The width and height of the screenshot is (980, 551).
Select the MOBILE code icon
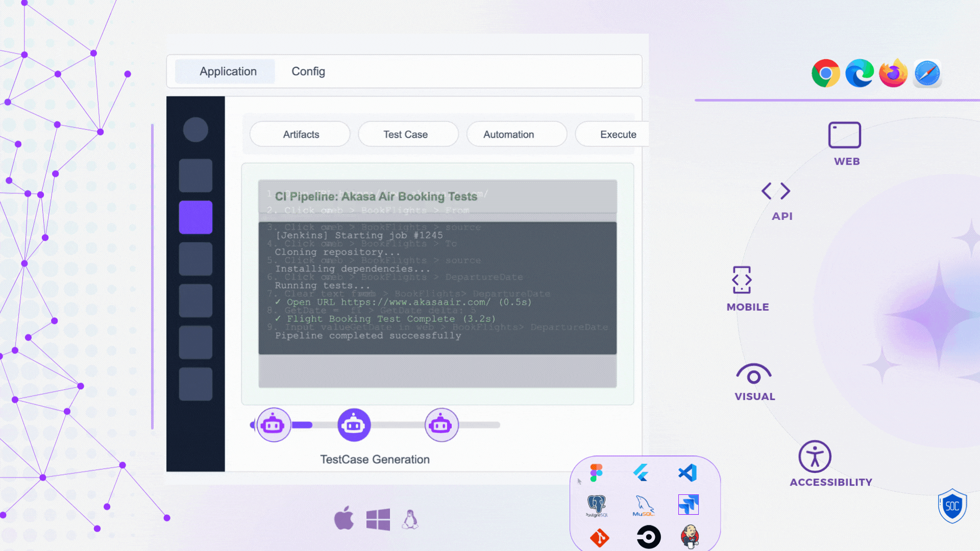pyautogui.click(x=742, y=280)
